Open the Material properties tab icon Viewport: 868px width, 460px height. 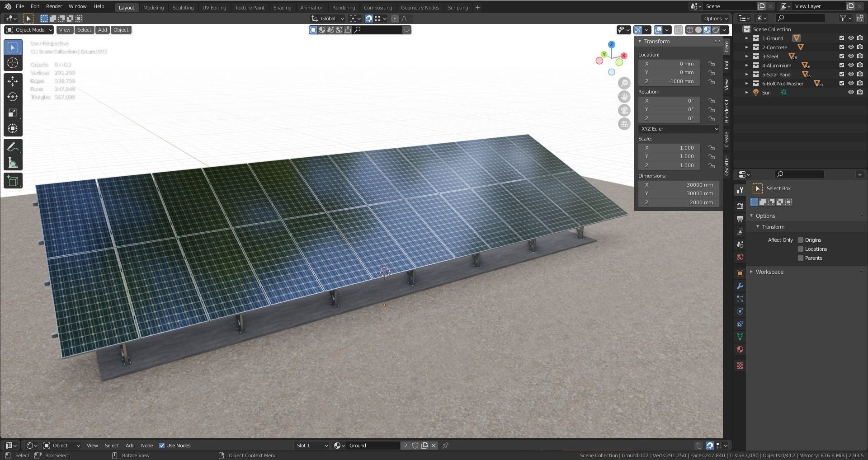click(x=740, y=349)
